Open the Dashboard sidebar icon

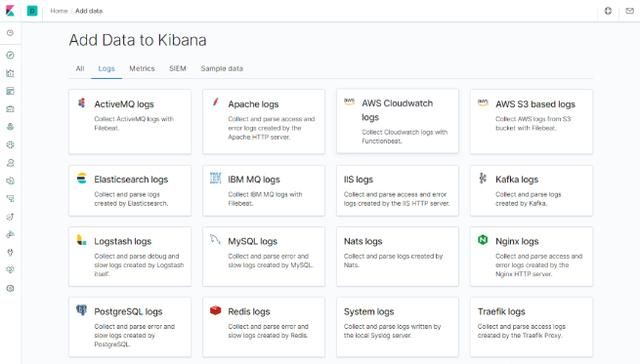10,91
